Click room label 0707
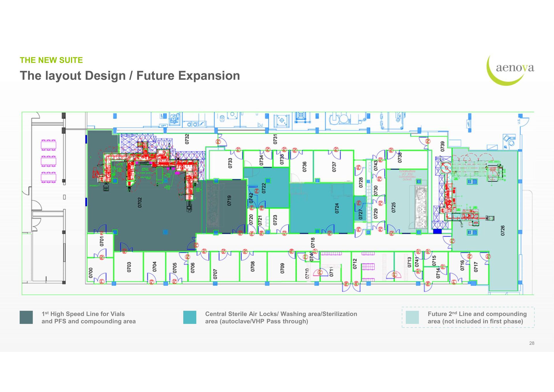 (x=215, y=274)
